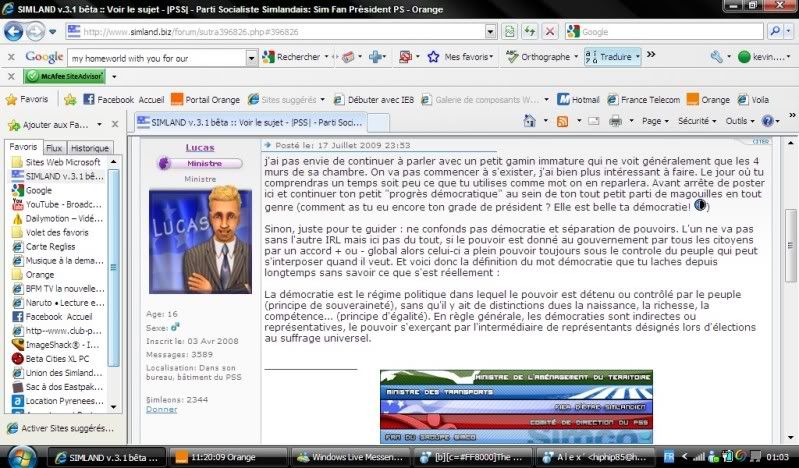Open the Sécurité menu
Screen dimensions: 799x468
(697, 121)
